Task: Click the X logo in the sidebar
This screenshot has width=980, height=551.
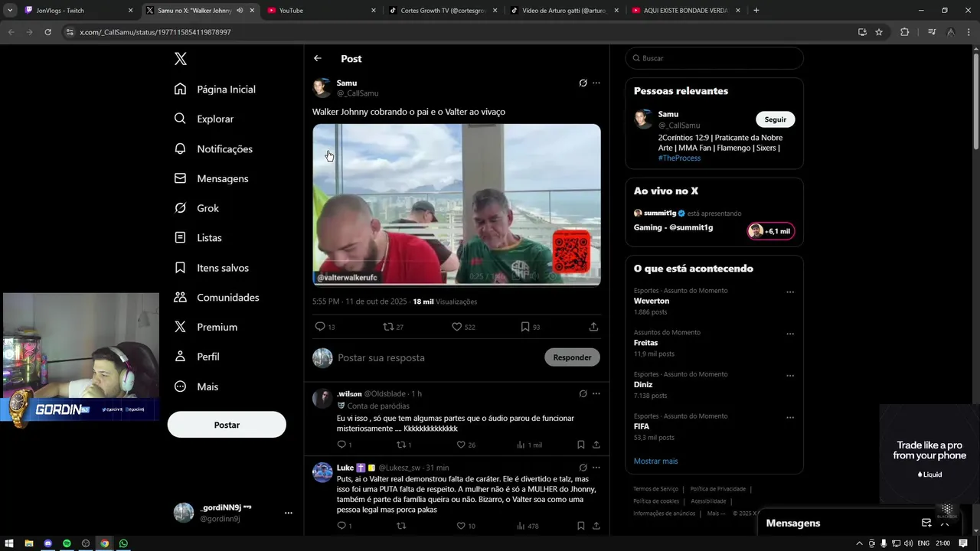Action: [180, 59]
